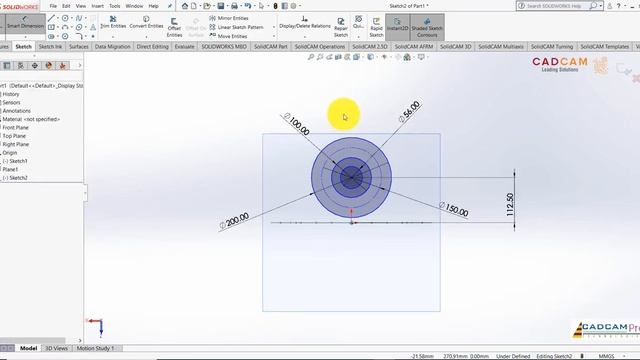Select the Arc sketch tool
640x360 pixels.
point(65,27)
